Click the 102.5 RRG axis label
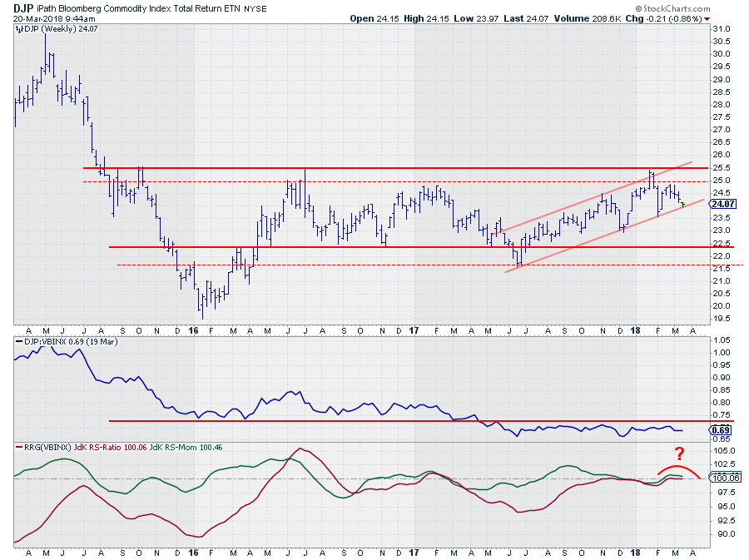749x560 pixels. coord(723,464)
